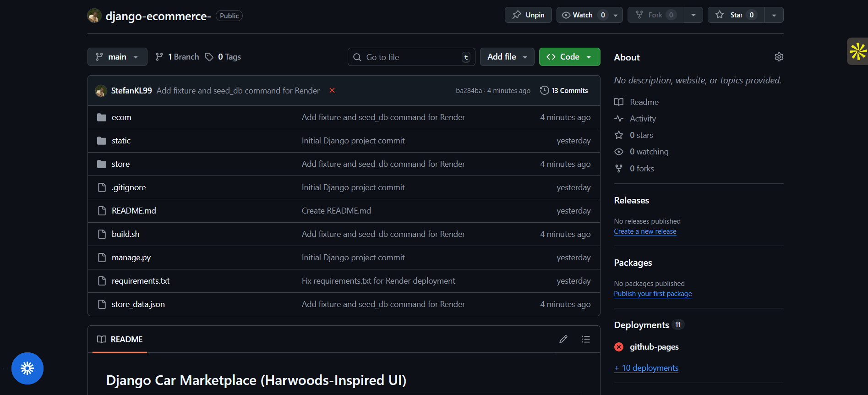The image size is (868, 395).
Task: Open the Deployments heading link
Action: tap(641, 325)
